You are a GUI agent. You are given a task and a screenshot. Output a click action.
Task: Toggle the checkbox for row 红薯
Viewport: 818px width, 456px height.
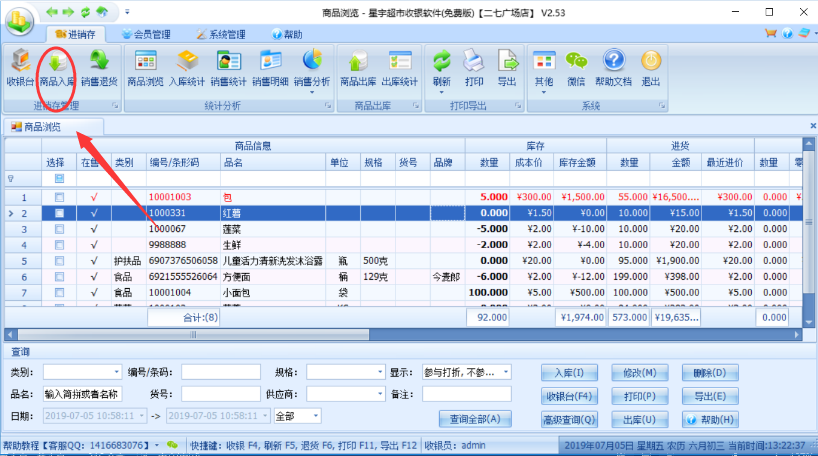[x=59, y=213]
